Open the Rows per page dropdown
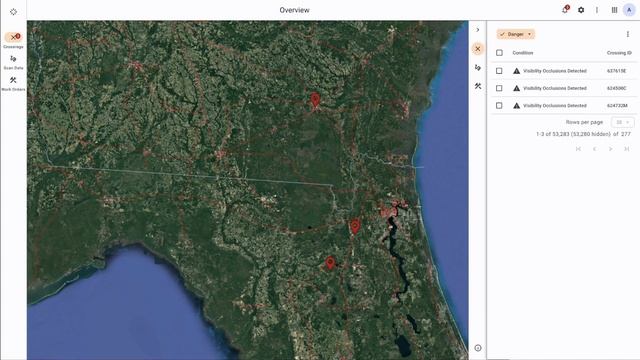The height and width of the screenshot is (360, 640). [622, 122]
